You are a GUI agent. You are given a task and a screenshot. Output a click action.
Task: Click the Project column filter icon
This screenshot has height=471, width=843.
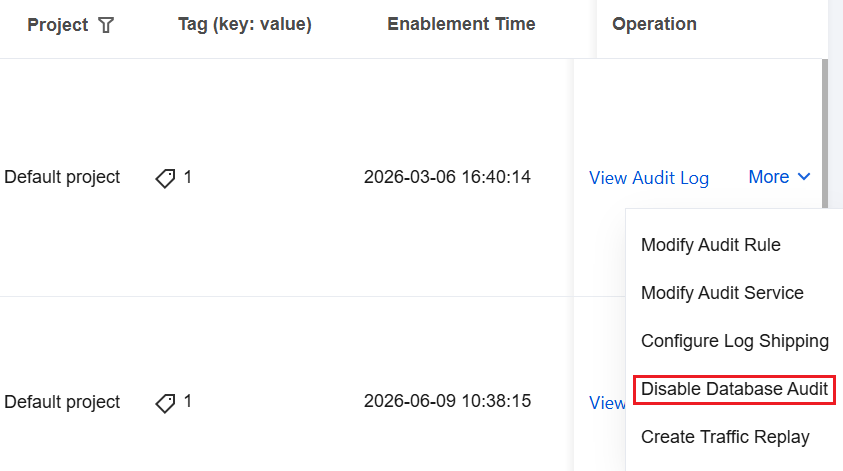coord(106,25)
